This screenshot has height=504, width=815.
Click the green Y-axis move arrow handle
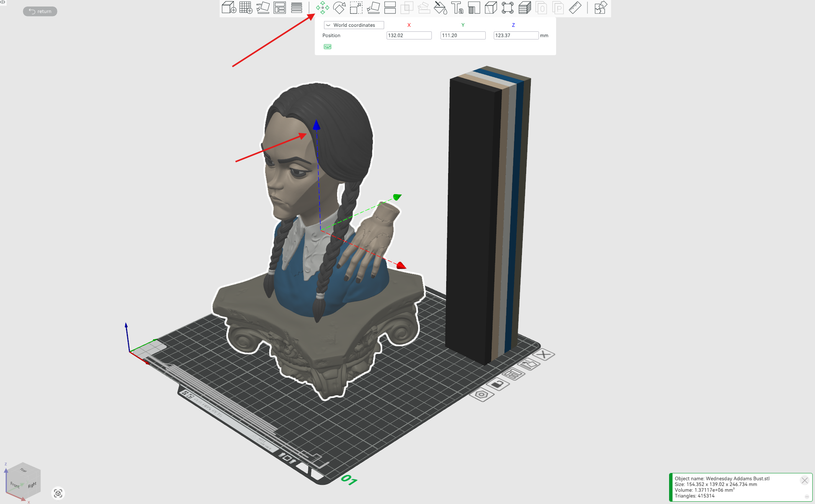click(x=397, y=197)
